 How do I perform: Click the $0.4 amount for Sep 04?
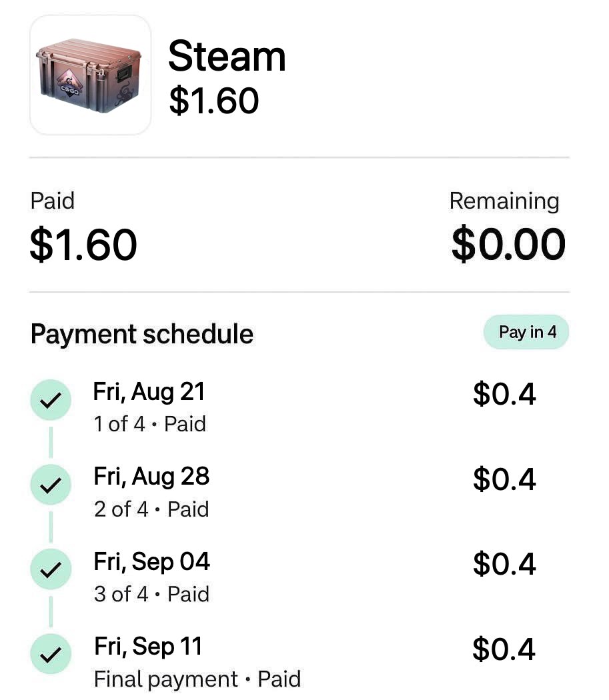tap(504, 564)
